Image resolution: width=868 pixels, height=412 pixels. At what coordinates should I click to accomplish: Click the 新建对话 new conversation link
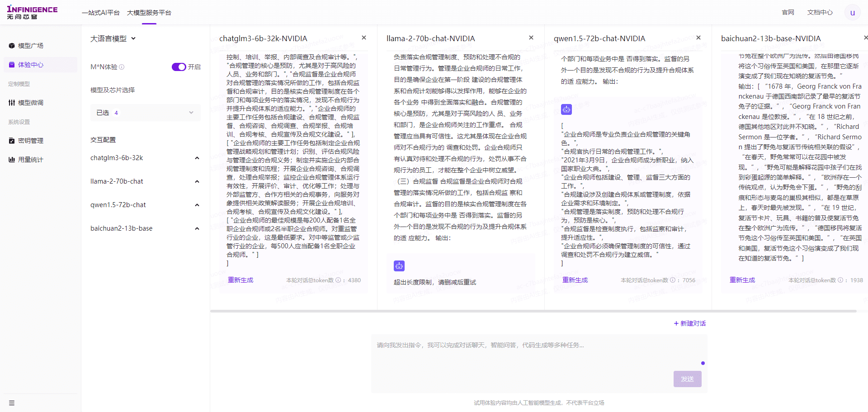coord(689,323)
